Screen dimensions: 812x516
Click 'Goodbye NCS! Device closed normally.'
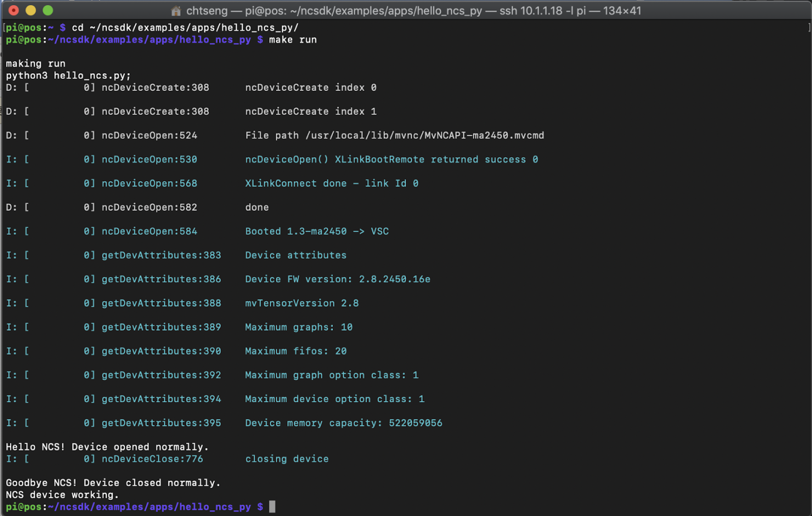[x=113, y=483]
